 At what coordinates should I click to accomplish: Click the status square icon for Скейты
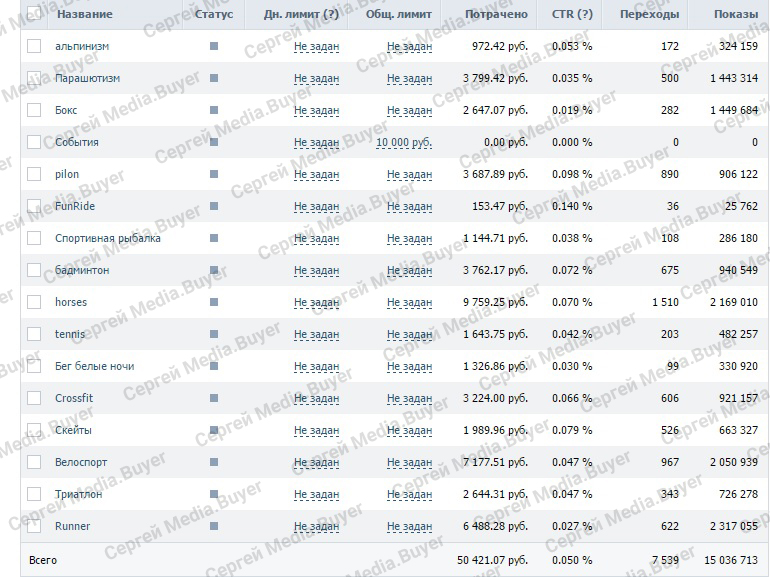(x=214, y=430)
